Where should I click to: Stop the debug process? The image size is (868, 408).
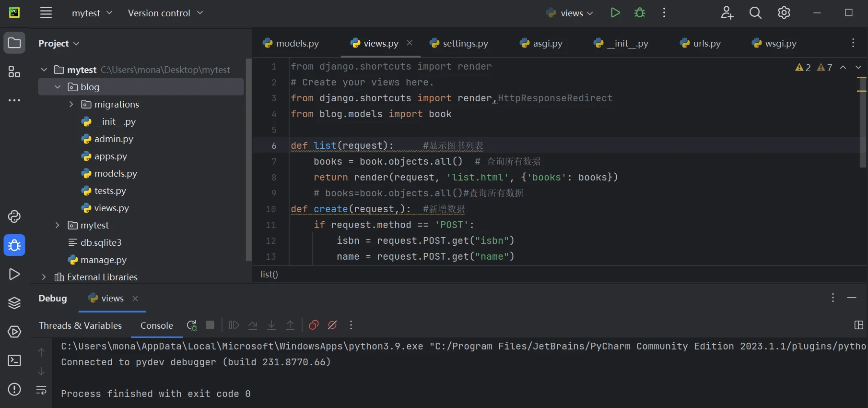coord(210,325)
